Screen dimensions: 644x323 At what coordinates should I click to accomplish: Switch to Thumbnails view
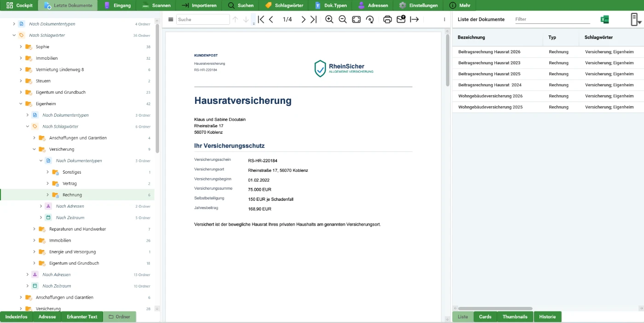click(x=515, y=317)
